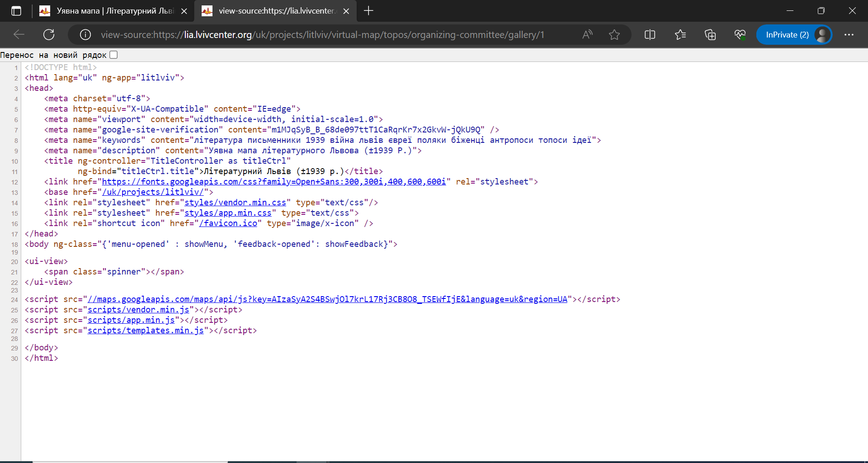Screen dimensions: 868x463
Task: Open fonts.googleapis.com Open Sans stylesheet link
Action: pyautogui.click(x=274, y=182)
